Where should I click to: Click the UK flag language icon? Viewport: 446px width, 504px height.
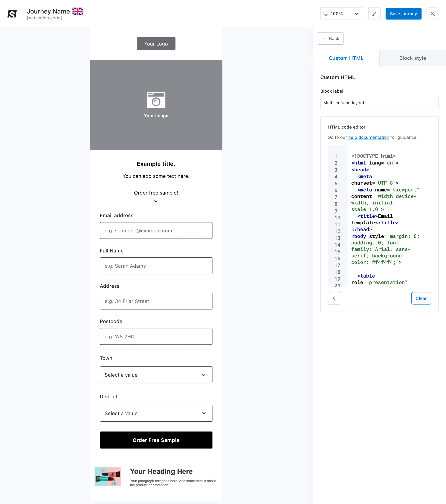pyautogui.click(x=78, y=11)
